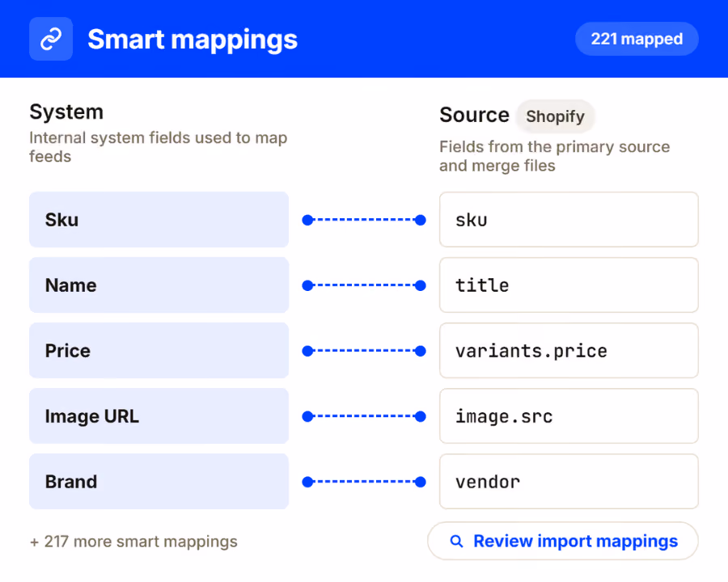Click the Smart mappings heading

[x=193, y=40]
